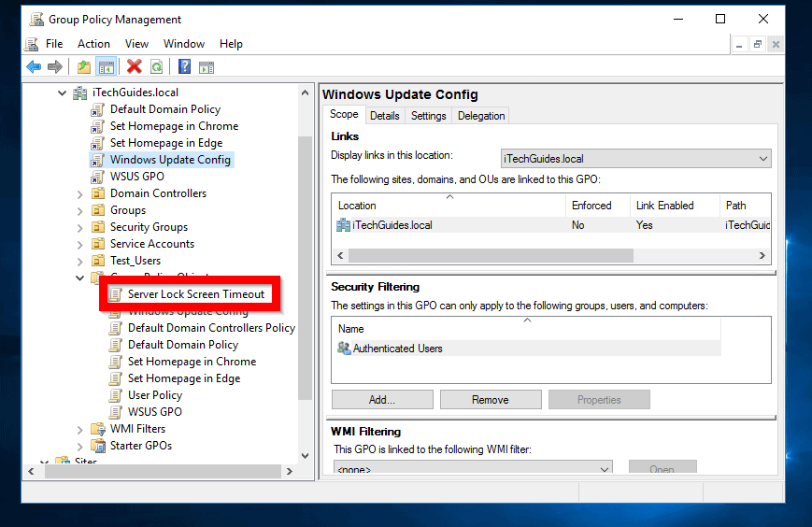The image size is (812, 527).
Task: Switch to the Delegation tab
Action: click(481, 116)
